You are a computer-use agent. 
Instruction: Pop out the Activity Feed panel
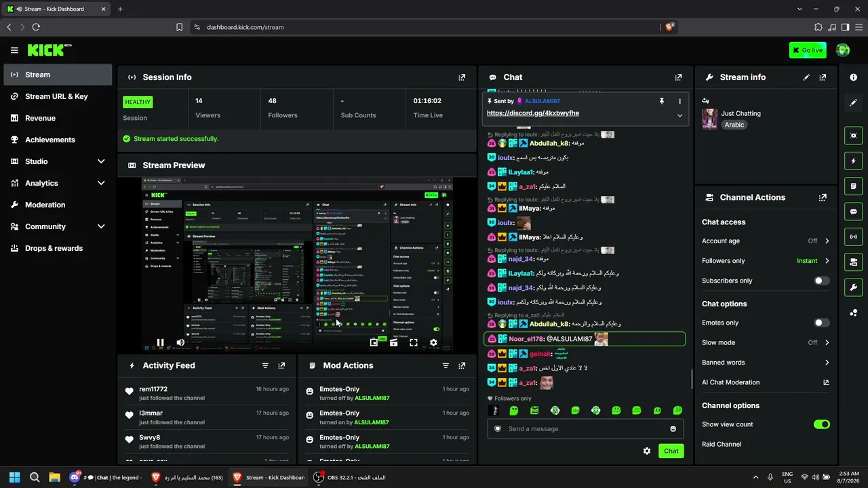(281, 365)
